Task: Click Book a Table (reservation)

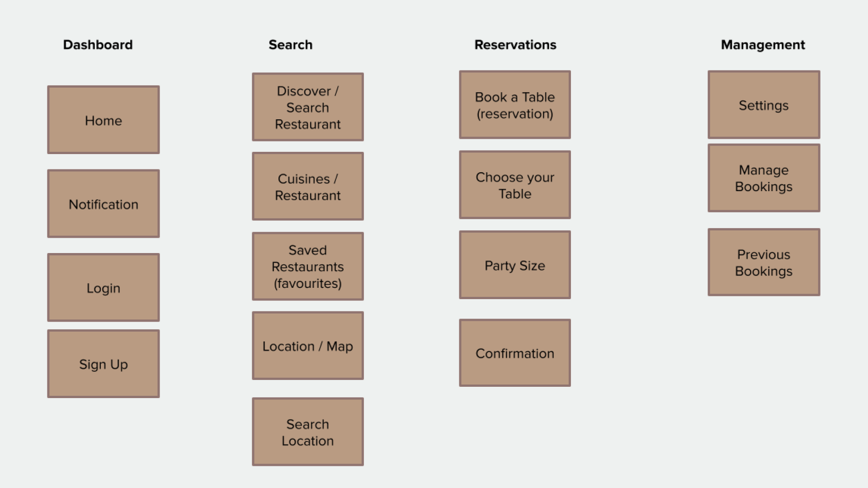Action: pos(515,103)
